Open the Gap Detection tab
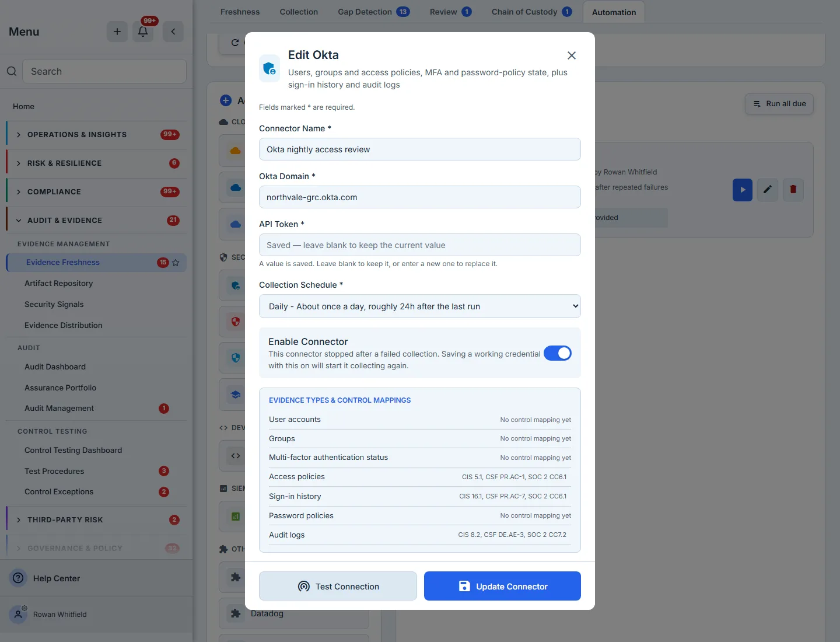The width and height of the screenshot is (840, 642). 374,12
